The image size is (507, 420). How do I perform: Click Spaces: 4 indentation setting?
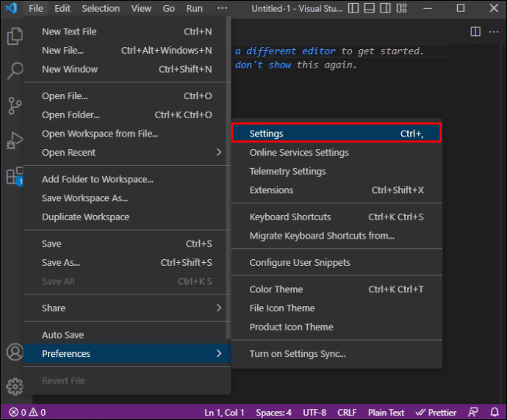pos(273,412)
